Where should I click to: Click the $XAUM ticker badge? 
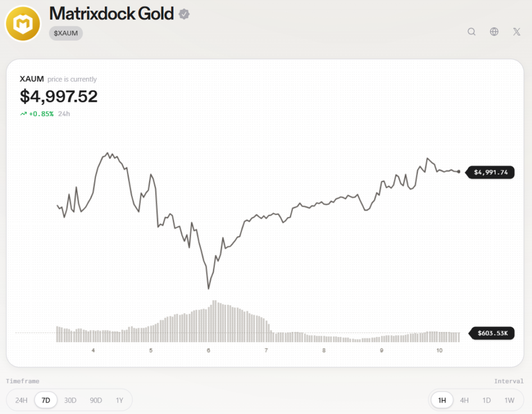[65, 33]
